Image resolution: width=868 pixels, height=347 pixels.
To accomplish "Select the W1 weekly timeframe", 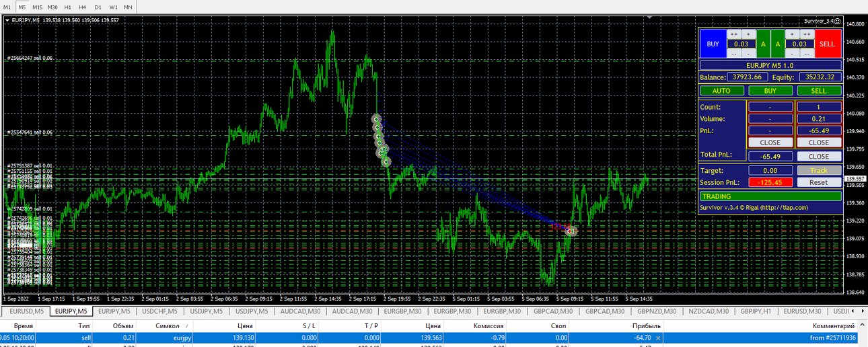I will (x=113, y=7).
